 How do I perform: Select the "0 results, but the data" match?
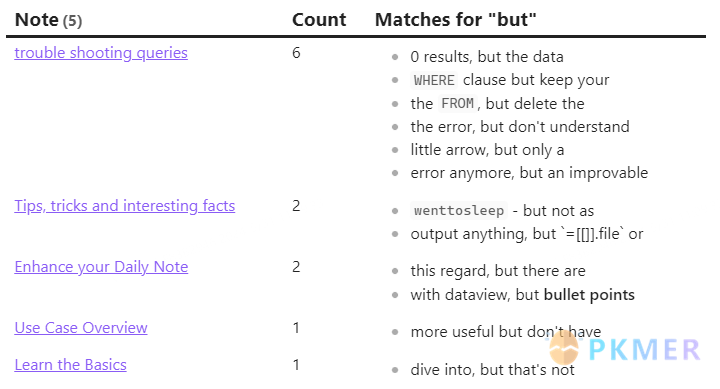487,57
